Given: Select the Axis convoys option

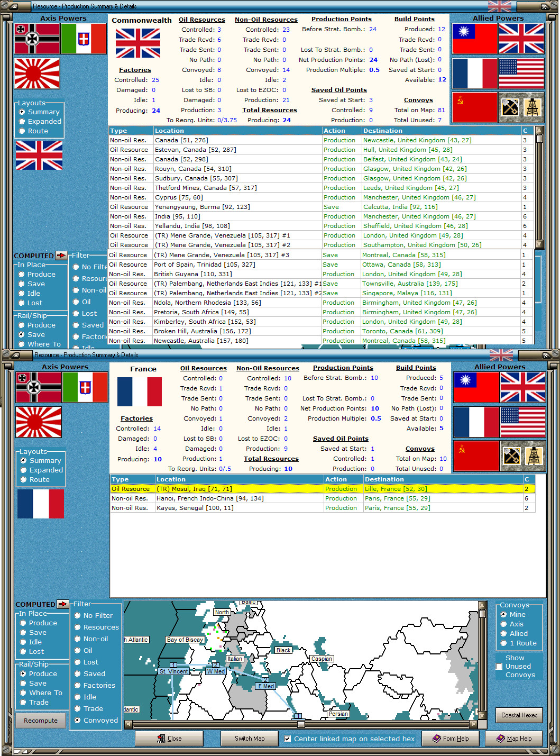Looking at the screenshot, I should [512, 624].
